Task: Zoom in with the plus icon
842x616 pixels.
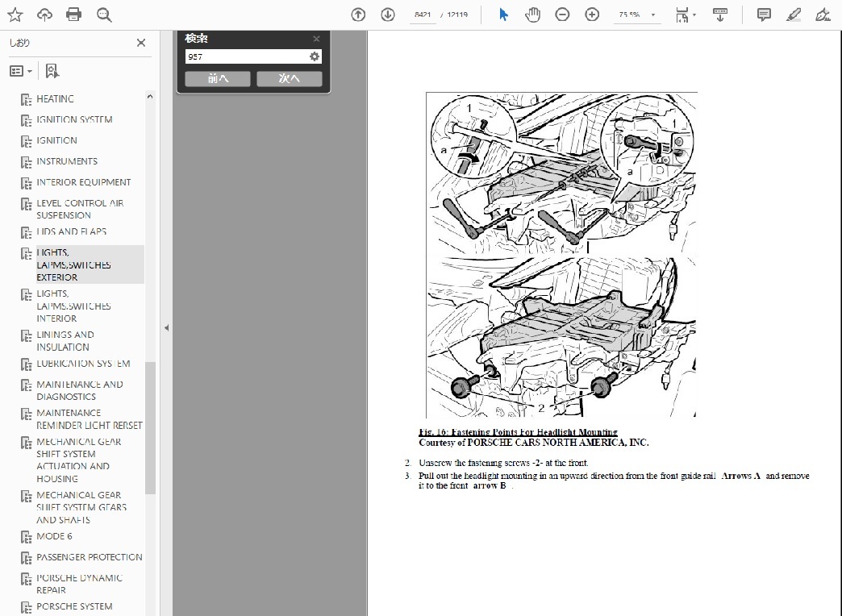Action: [x=592, y=15]
